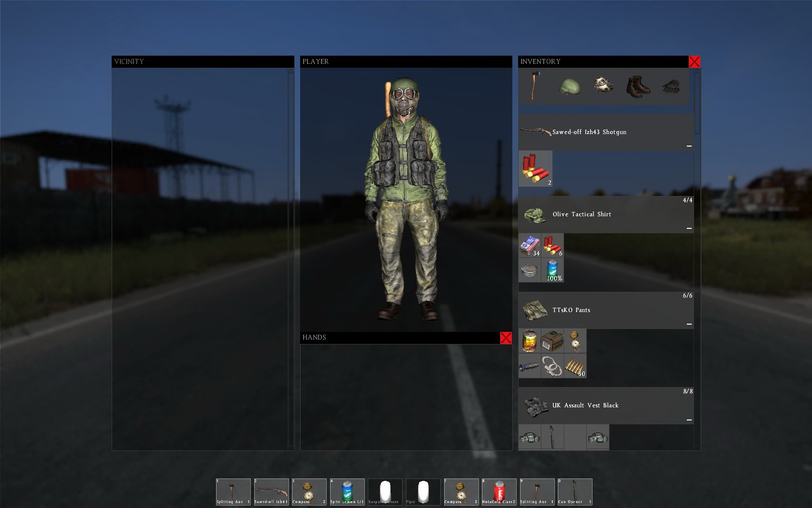The height and width of the screenshot is (508, 812).
Task: Select hotbar slot 8 NotaCola can
Action: [x=499, y=492]
